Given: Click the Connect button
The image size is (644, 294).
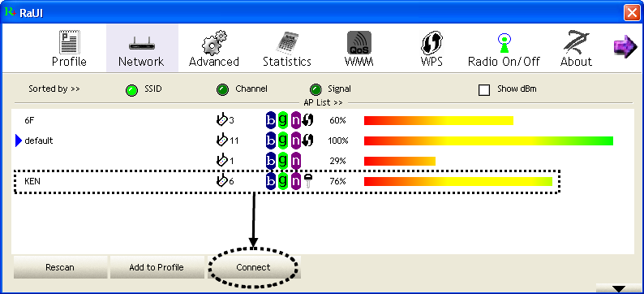Looking at the screenshot, I should click(x=253, y=267).
